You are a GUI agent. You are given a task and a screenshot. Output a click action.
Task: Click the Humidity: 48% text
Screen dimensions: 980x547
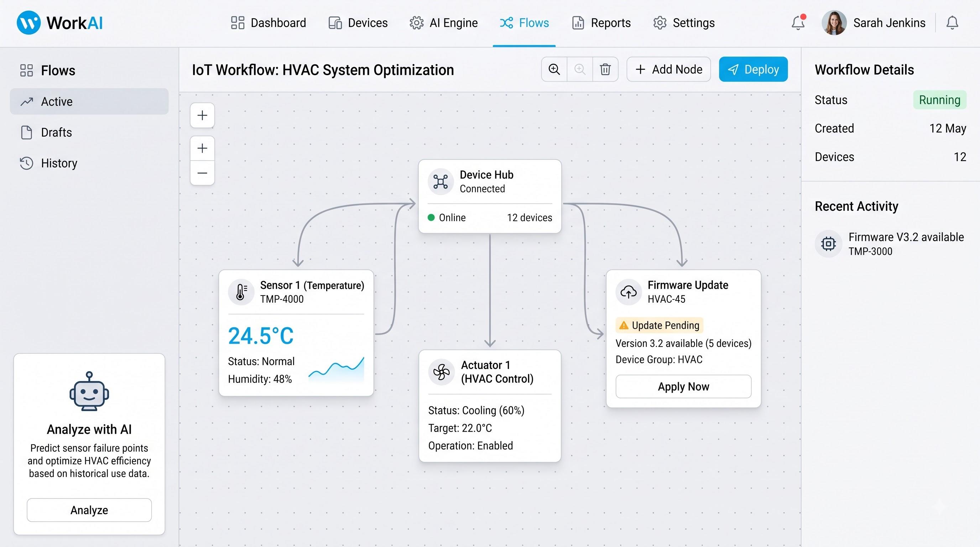(x=260, y=379)
